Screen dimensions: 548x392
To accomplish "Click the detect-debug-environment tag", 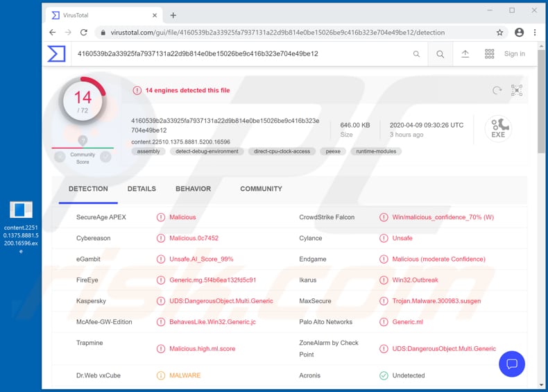I will click(x=207, y=151).
